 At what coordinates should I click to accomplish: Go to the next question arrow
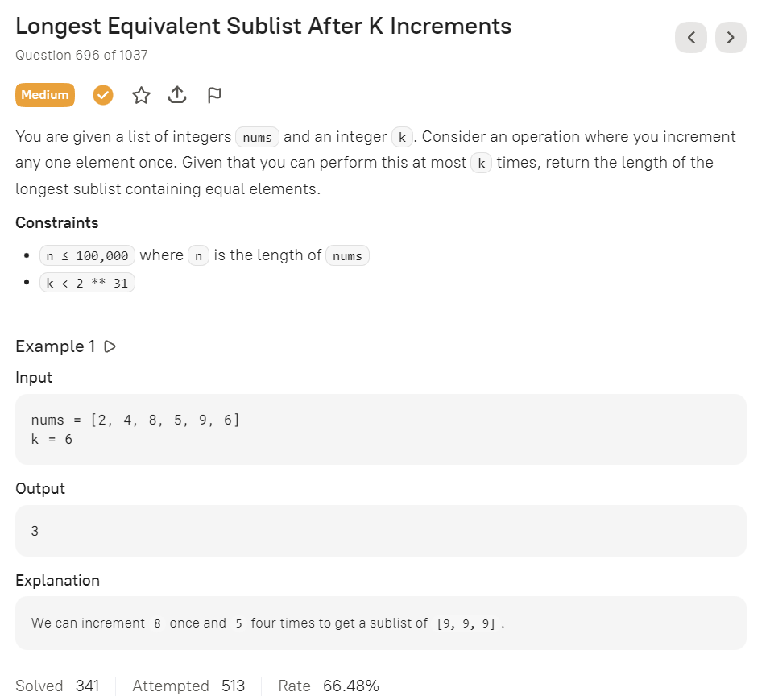pos(731,37)
